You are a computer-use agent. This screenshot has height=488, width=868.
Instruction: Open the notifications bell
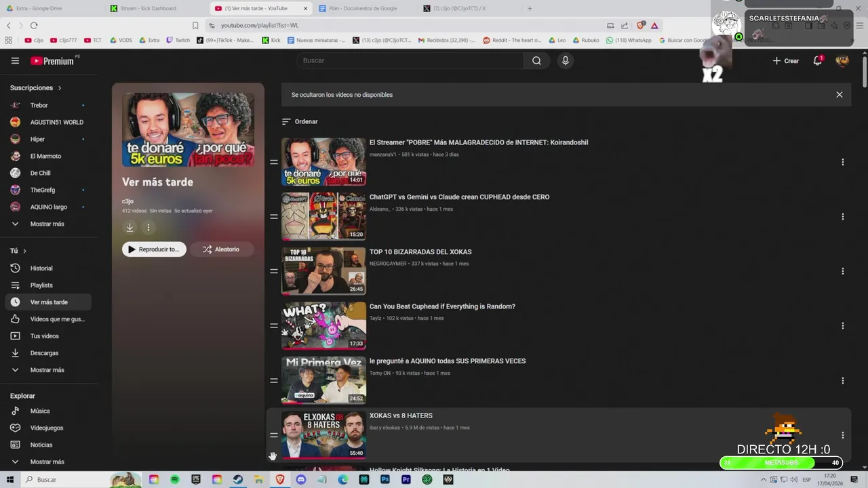tap(817, 60)
